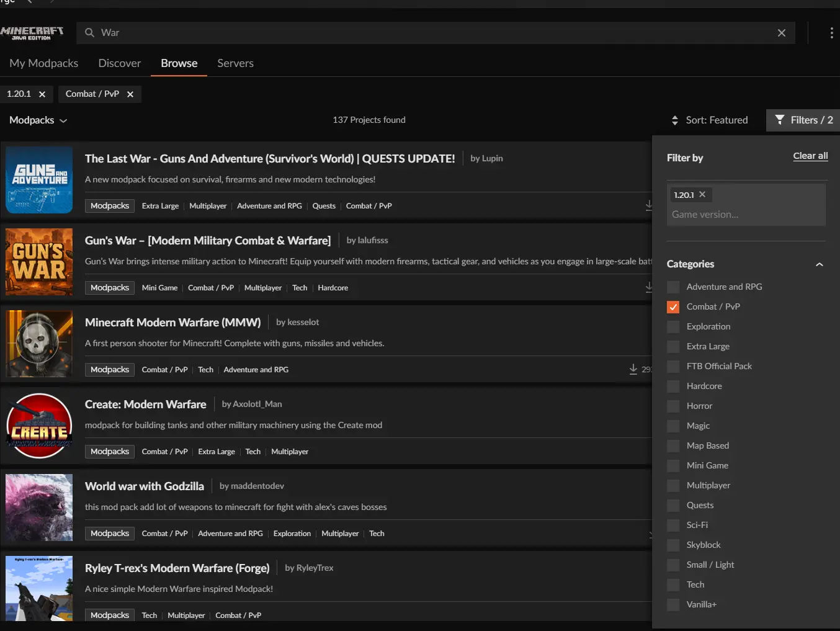Open Minecraft Modern Warfare (MMW) title
Viewport: 840px width, 631px height.
click(173, 323)
